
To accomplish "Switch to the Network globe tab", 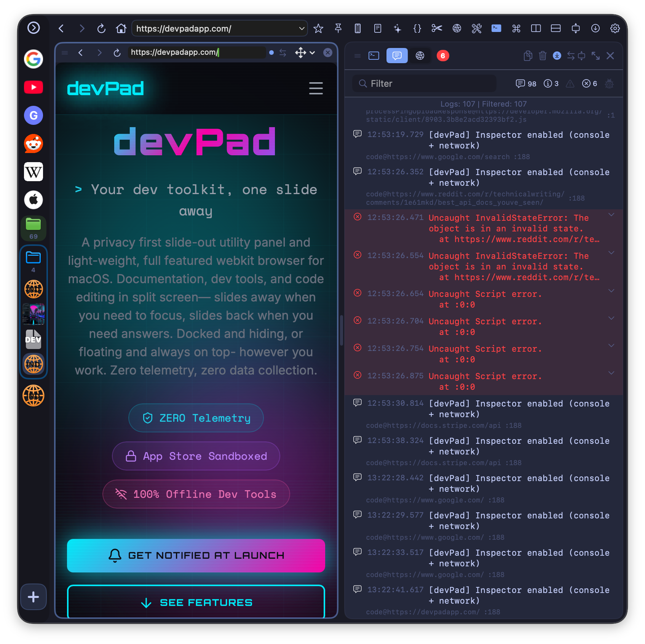I will pos(420,56).
